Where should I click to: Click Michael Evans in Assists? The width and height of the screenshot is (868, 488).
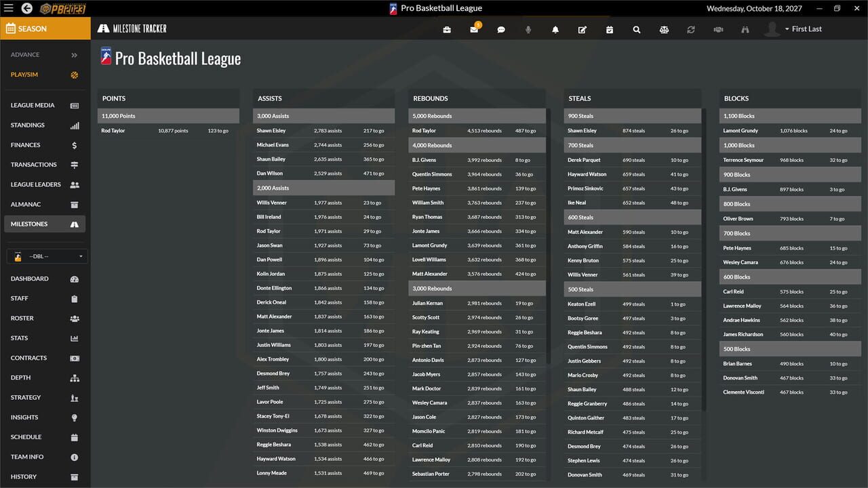[x=273, y=145]
